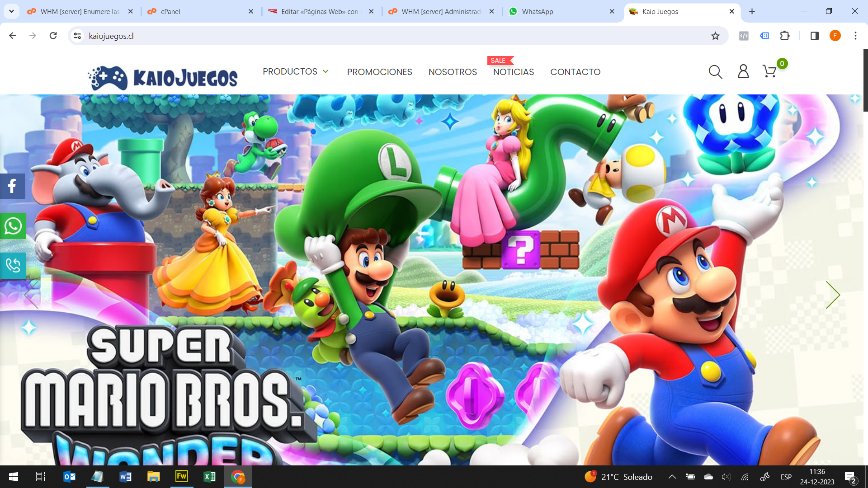This screenshot has width=868, height=488.
Task: Open Chrome tab search dropdown arrow
Action: tap(11, 11)
